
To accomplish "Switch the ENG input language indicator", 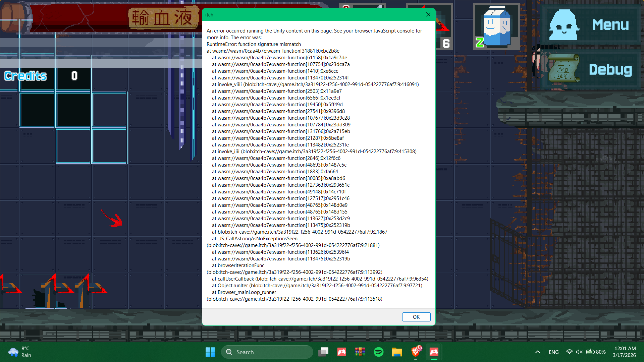I will [553, 352].
